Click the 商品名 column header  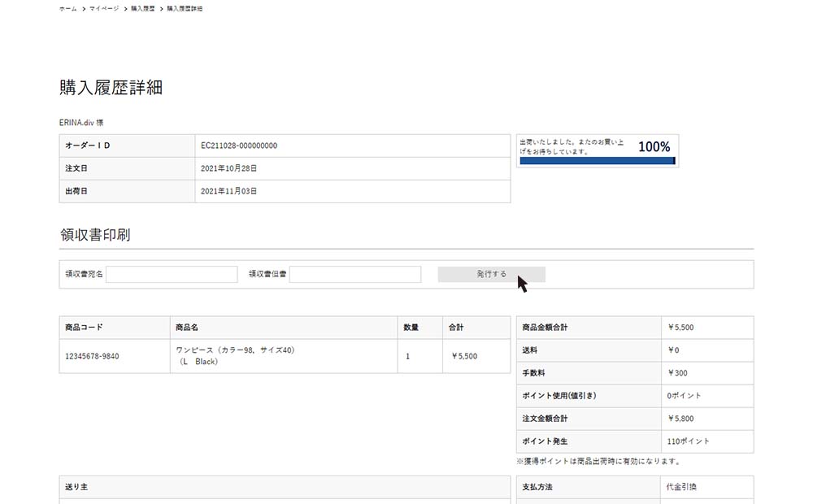(187, 328)
